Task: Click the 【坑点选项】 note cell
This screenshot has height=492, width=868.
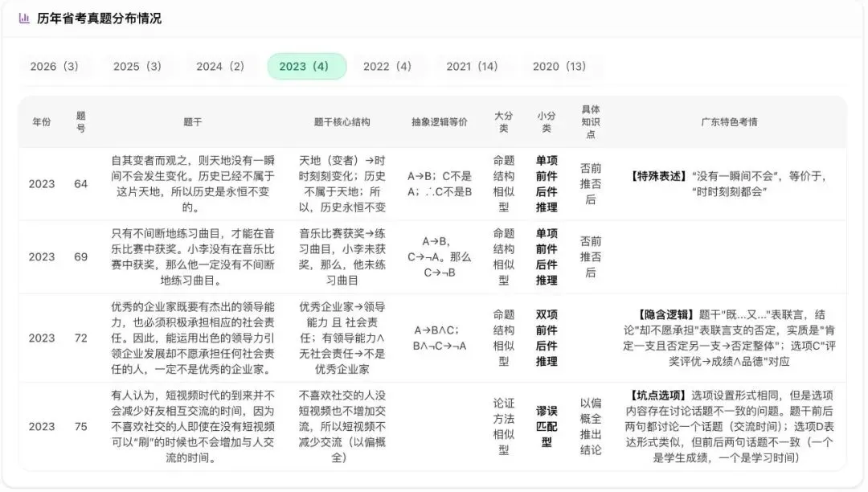Action: [729, 426]
